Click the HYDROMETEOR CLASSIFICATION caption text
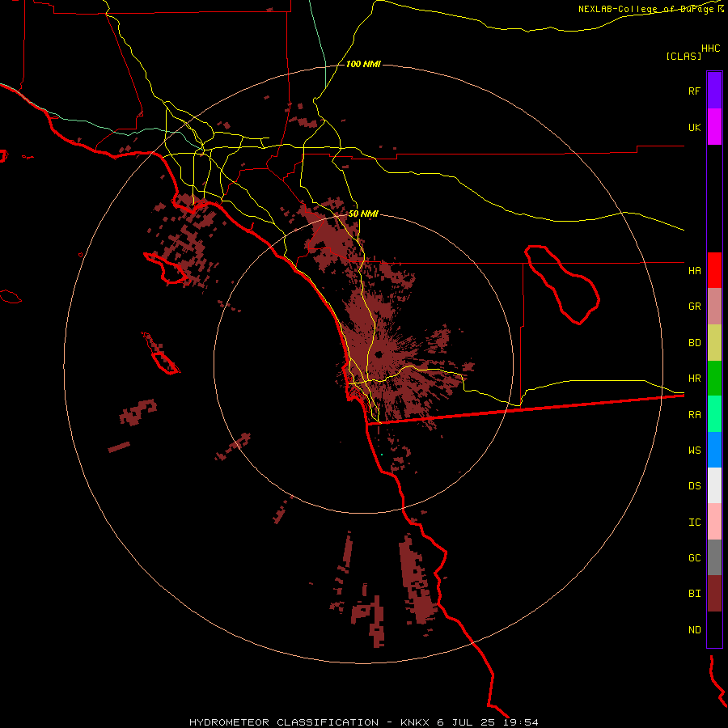Image resolution: width=728 pixels, height=728 pixels. (x=284, y=722)
